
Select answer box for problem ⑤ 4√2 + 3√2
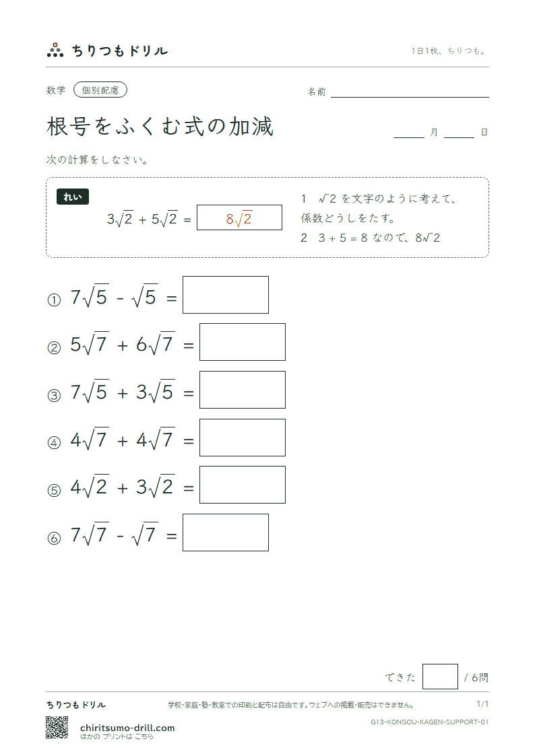(243, 485)
